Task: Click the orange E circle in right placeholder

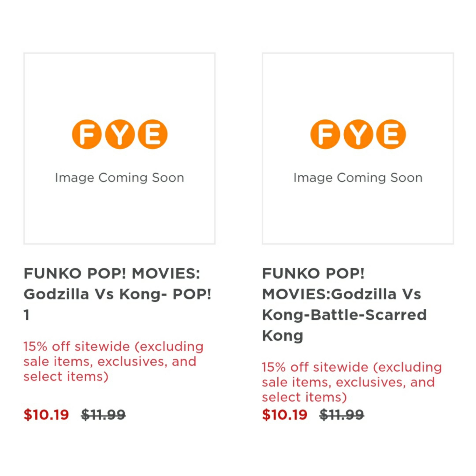Action: tap(391, 134)
